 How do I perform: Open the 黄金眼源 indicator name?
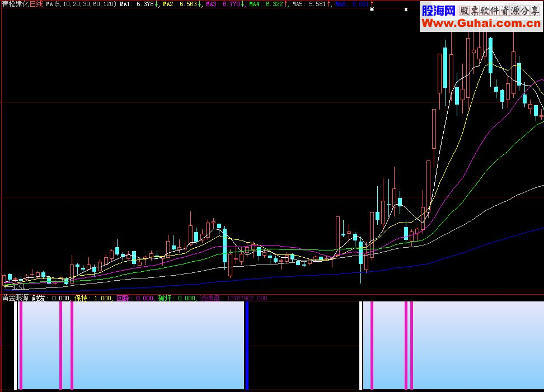click(16, 297)
